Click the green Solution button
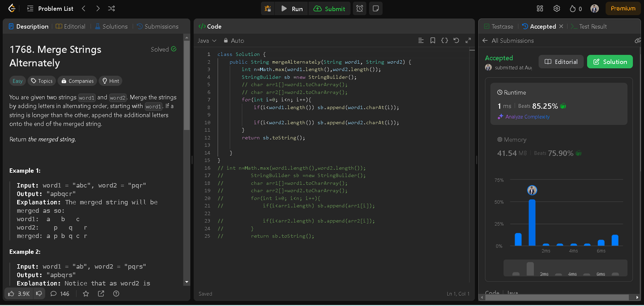The image size is (644, 306). coord(610,62)
